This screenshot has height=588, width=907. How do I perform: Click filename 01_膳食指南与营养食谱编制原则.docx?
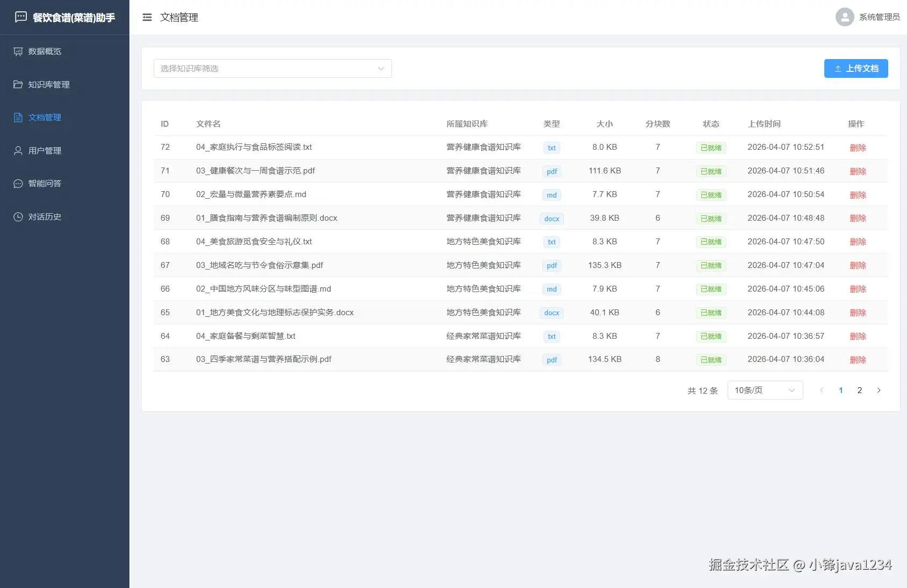266,218
